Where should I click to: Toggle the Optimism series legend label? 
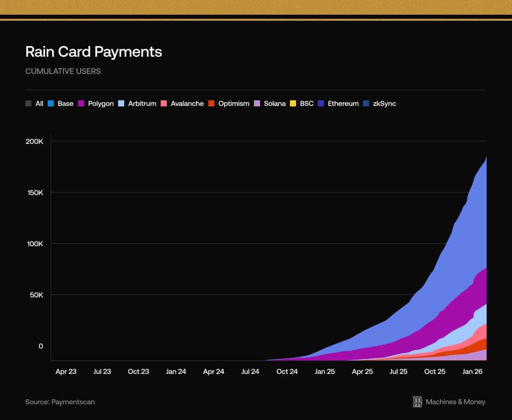pyautogui.click(x=234, y=104)
